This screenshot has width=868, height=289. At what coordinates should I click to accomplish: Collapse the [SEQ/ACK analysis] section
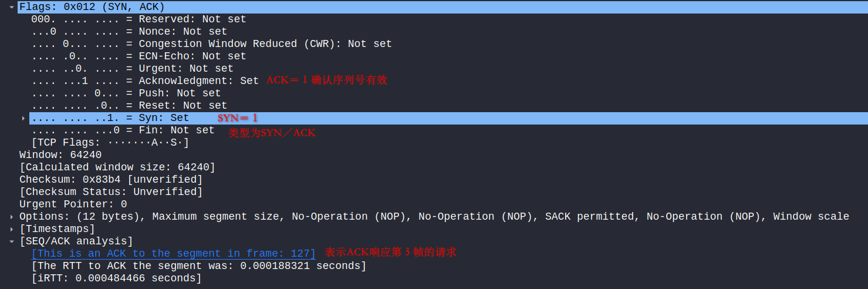click(x=12, y=241)
